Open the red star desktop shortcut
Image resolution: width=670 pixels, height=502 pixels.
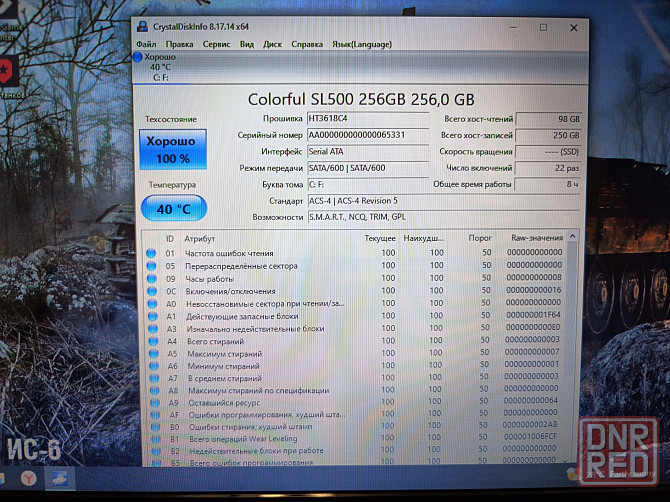(8, 70)
